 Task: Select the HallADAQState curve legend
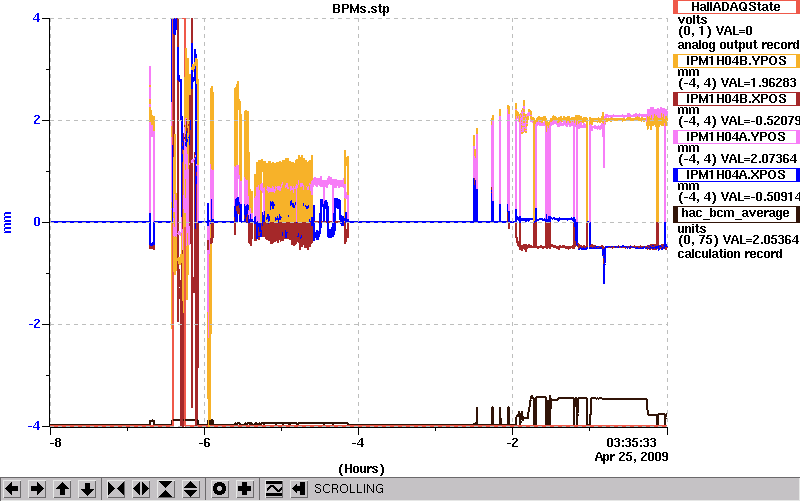pyautogui.click(x=736, y=7)
